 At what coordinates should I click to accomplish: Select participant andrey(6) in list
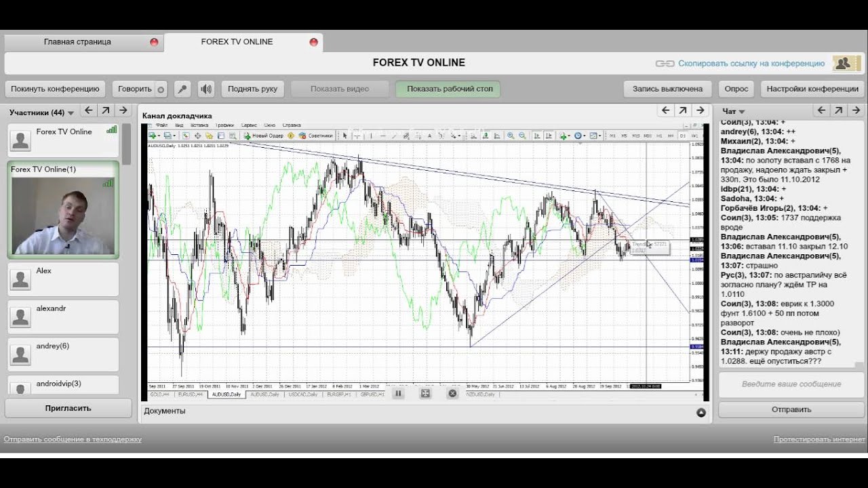coord(63,354)
